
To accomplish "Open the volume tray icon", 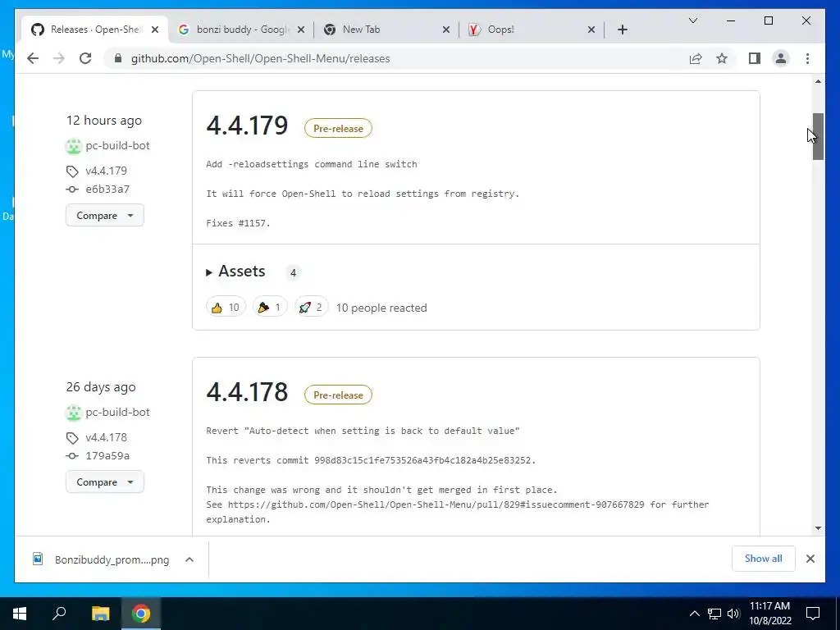I will coord(733,614).
